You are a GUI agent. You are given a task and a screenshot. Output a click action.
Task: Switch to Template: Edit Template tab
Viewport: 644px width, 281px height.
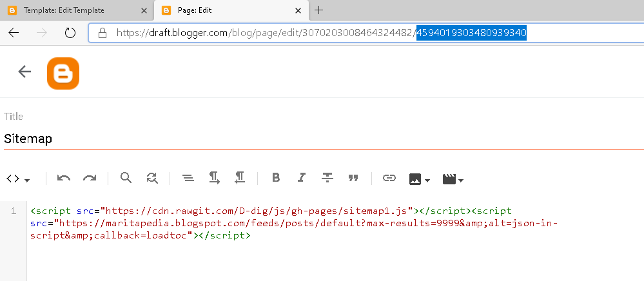(77, 10)
